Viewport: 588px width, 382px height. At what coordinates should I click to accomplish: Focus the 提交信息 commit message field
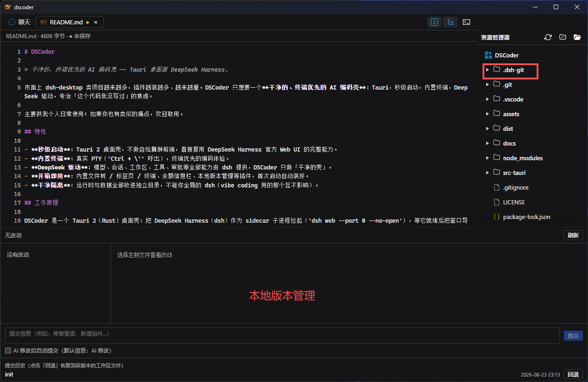(x=282, y=335)
